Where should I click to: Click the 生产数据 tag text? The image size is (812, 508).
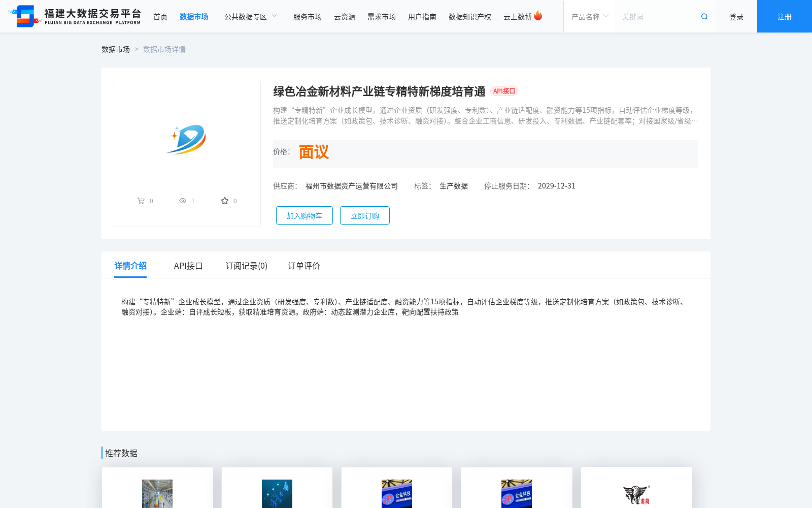(454, 186)
